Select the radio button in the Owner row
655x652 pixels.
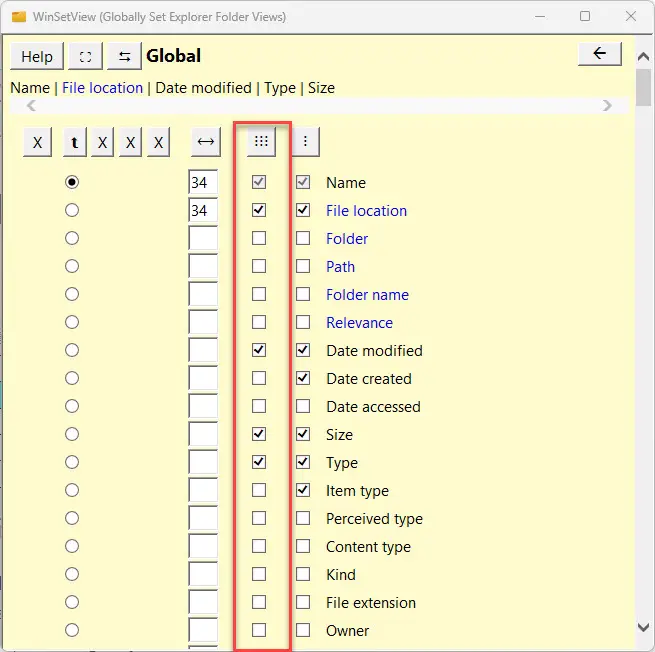[72, 630]
